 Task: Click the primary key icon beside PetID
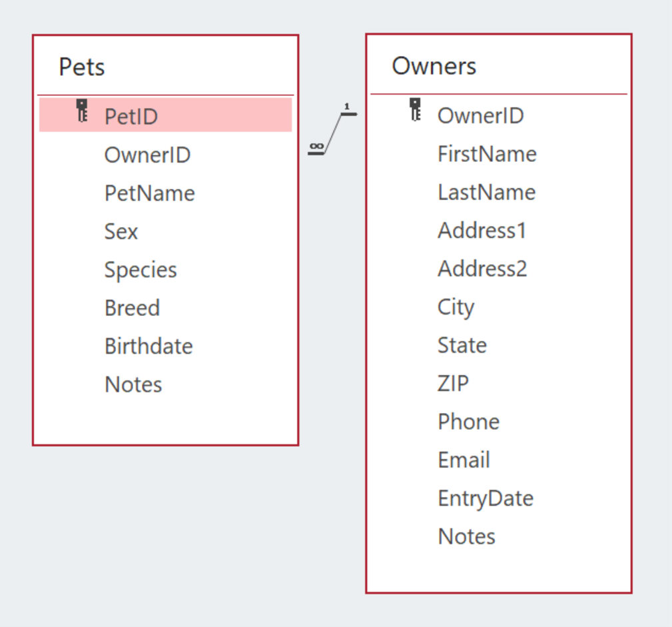click(82, 111)
